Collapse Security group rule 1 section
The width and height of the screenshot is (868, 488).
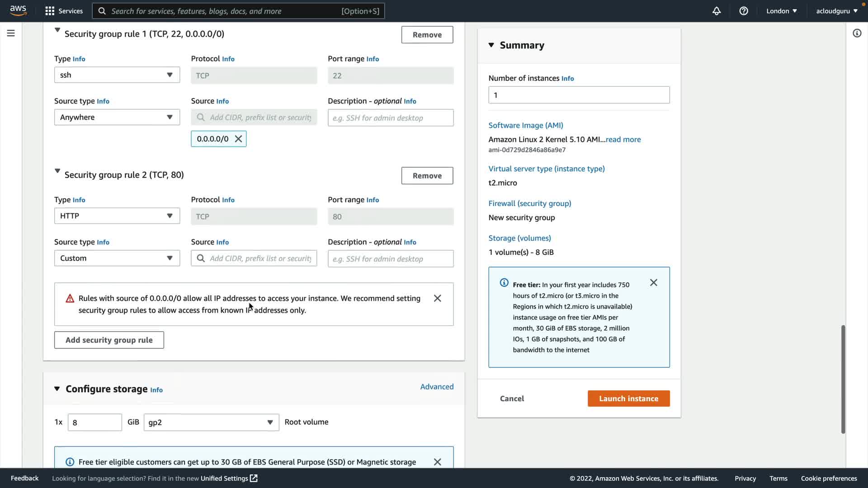tap(57, 30)
